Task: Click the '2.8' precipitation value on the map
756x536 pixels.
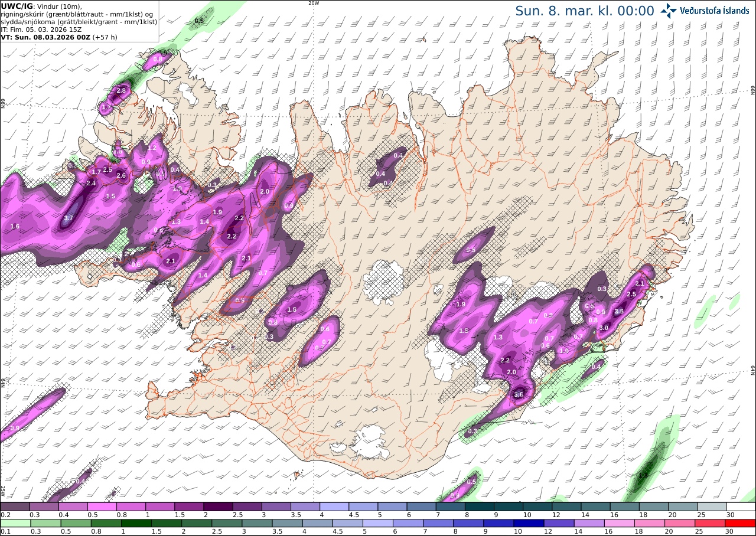Action: pos(122,90)
